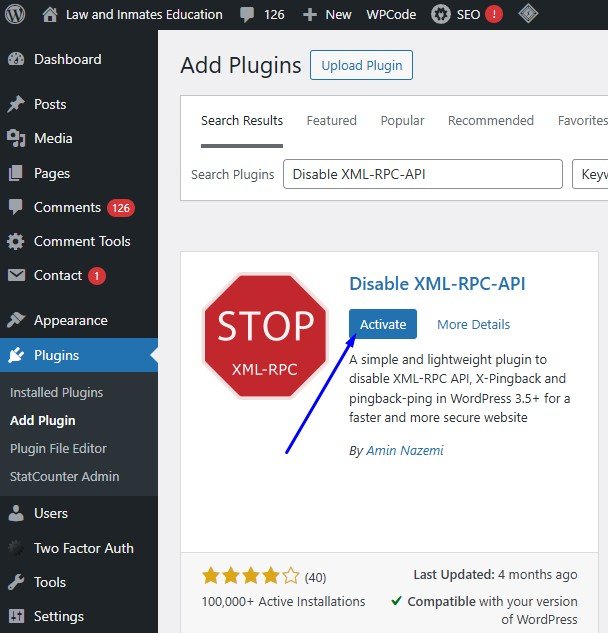This screenshot has height=633, width=608.
Task: Click the Appearance paintbrush icon
Action: 16,320
